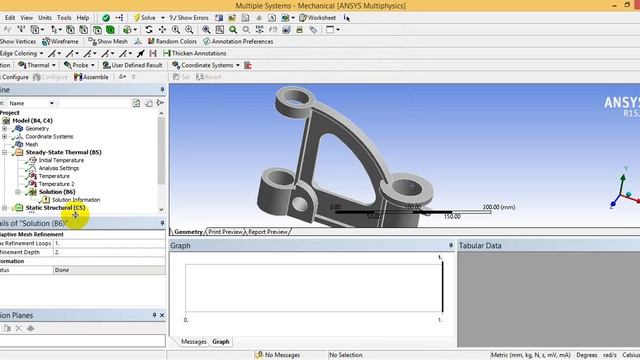Viewport: 640px width, 360px height.
Task: Click the outline tree vertical scrollbar
Action: coord(161,151)
